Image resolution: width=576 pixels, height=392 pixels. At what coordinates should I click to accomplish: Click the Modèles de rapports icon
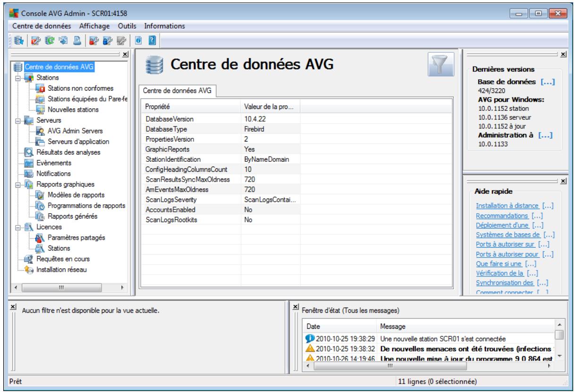[x=40, y=195]
